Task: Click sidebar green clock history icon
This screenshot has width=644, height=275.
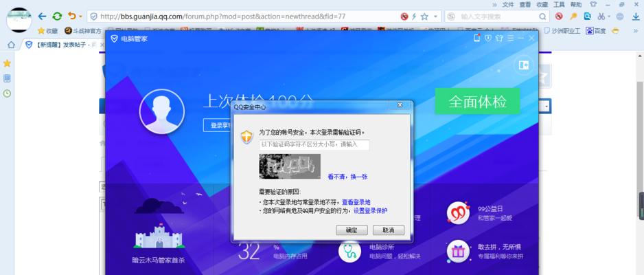Action: [7, 93]
